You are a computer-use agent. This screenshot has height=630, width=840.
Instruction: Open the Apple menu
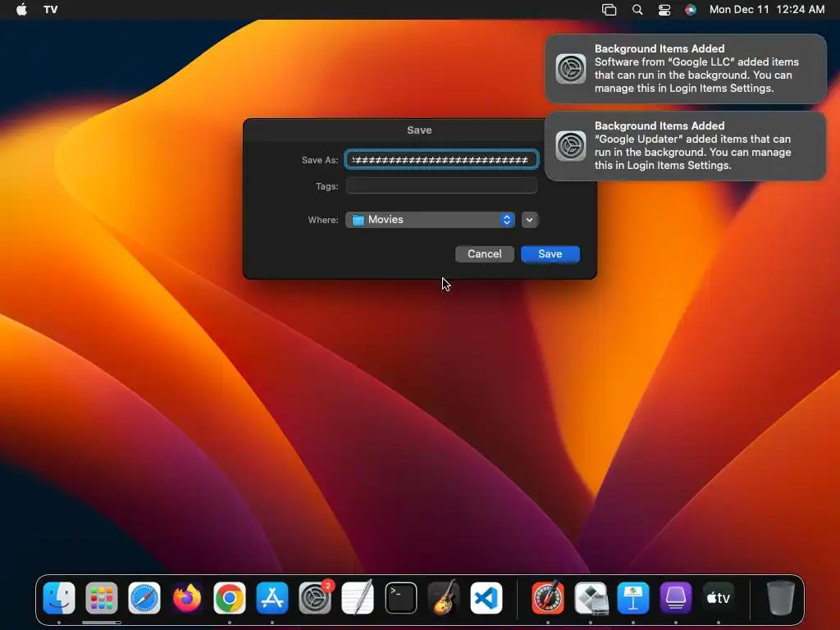pyautogui.click(x=21, y=10)
